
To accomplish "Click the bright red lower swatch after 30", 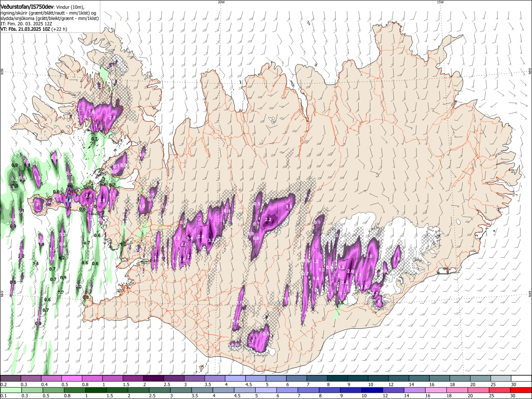I will 520,390.
